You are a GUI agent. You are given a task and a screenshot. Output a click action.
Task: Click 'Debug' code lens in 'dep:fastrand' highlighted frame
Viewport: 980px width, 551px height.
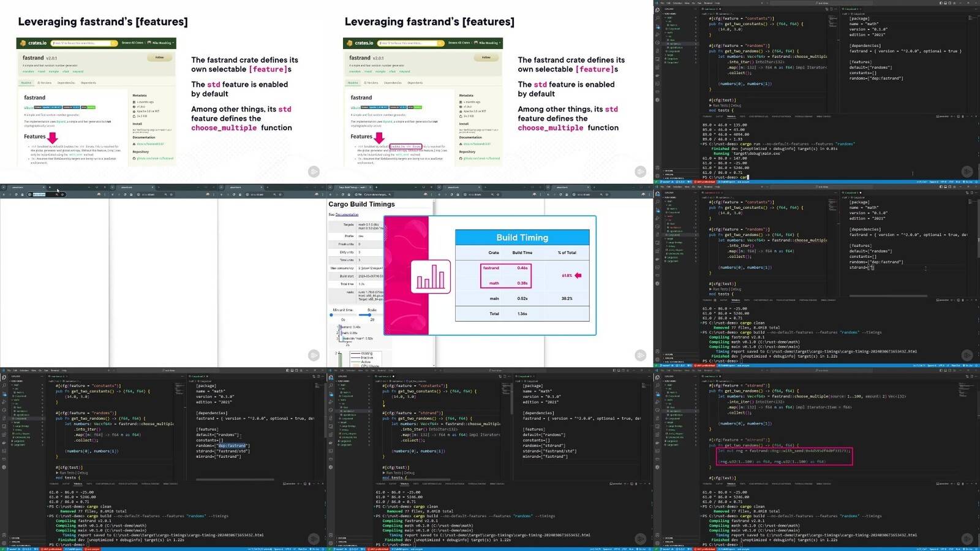[83, 473]
